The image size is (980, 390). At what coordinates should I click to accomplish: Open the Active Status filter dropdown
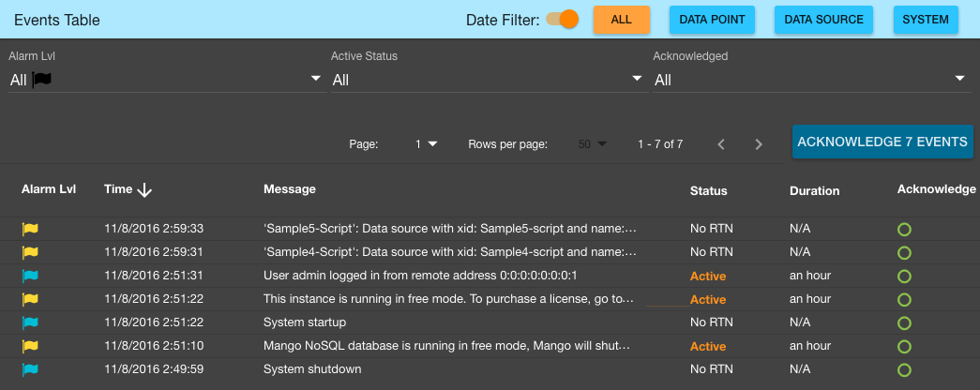pyautogui.click(x=490, y=80)
